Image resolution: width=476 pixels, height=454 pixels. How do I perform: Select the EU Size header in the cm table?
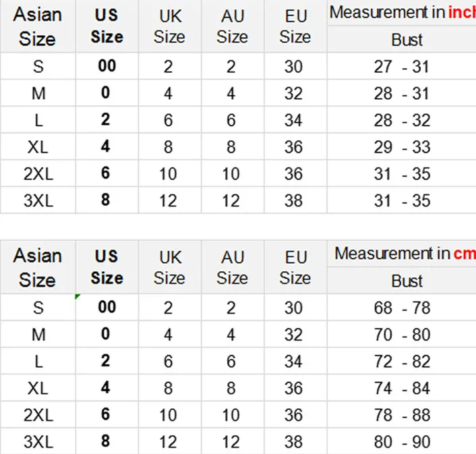coord(295,267)
